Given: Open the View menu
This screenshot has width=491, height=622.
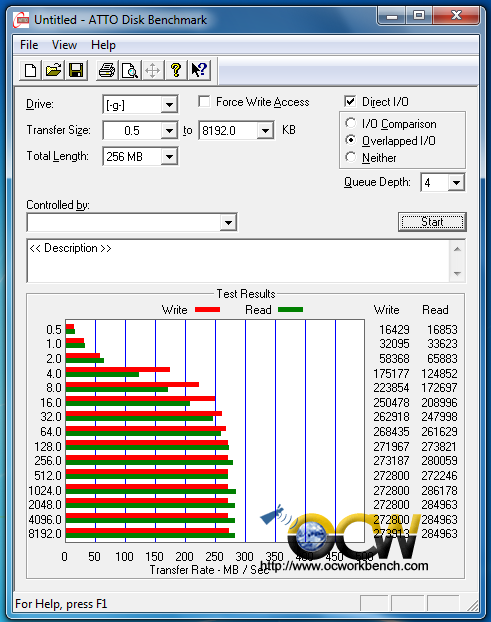Looking at the screenshot, I should (64, 45).
